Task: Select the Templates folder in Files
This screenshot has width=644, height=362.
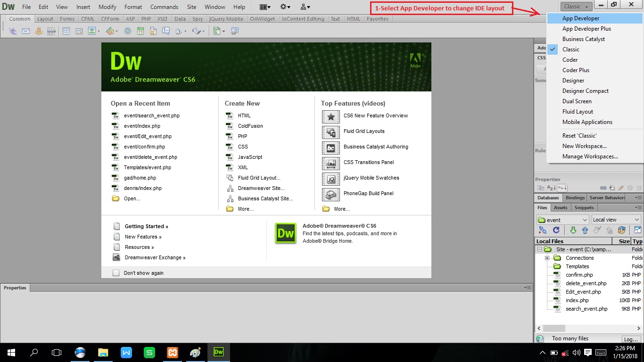Action: click(x=577, y=266)
